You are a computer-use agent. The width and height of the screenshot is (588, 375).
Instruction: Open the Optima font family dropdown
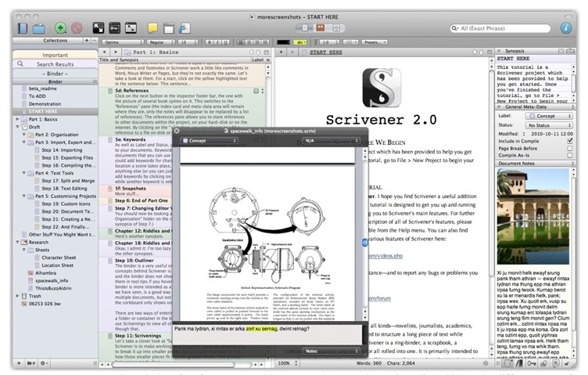click(x=123, y=42)
